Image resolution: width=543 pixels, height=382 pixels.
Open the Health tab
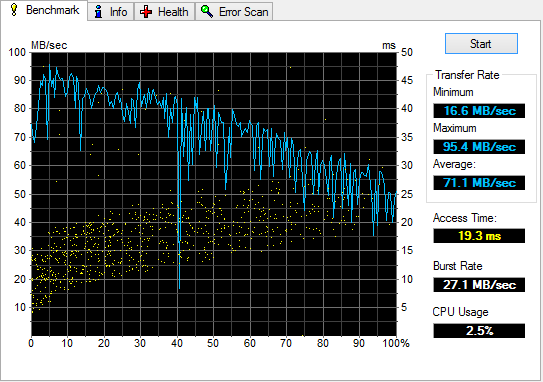click(x=164, y=12)
